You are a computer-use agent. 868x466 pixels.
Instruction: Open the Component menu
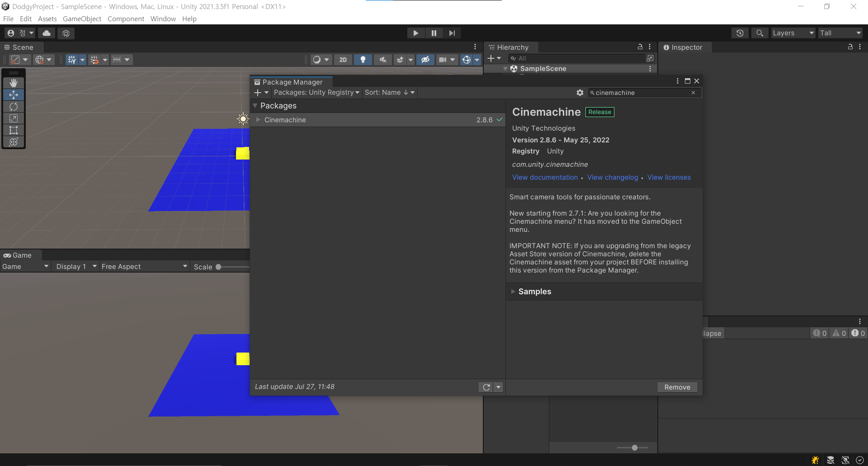point(126,19)
